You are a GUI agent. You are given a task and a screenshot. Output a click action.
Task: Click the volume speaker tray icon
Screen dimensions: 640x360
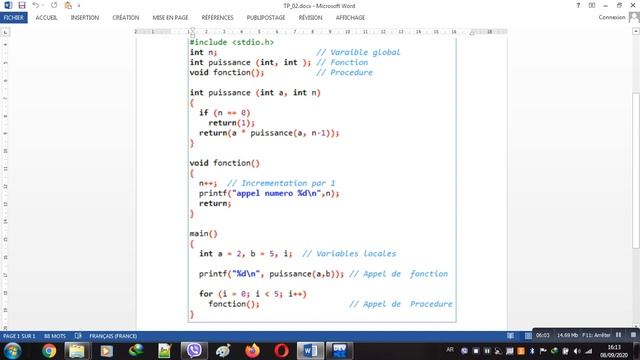577,351
